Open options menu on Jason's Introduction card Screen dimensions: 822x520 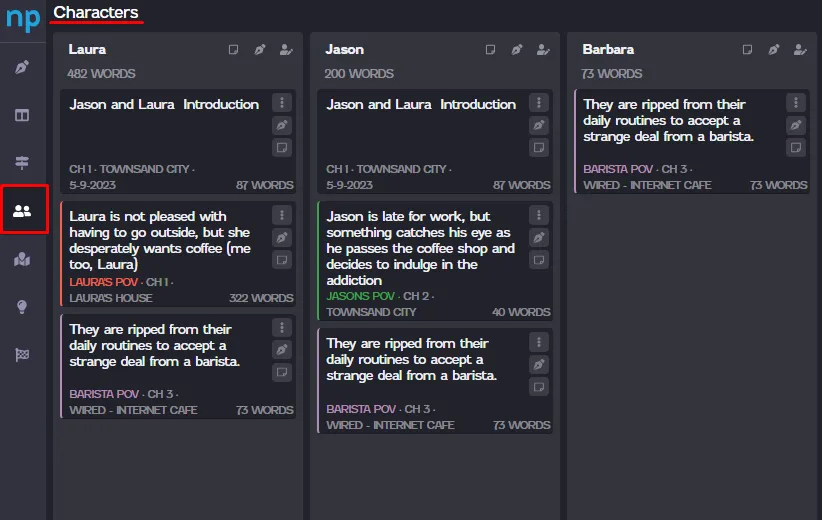pyautogui.click(x=538, y=103)
